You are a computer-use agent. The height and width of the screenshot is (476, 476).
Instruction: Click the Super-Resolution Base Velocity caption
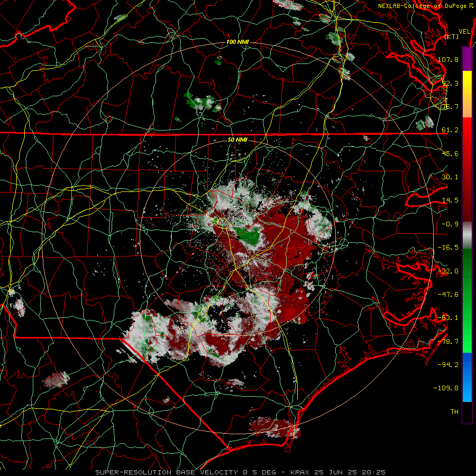tap(241, 472)
